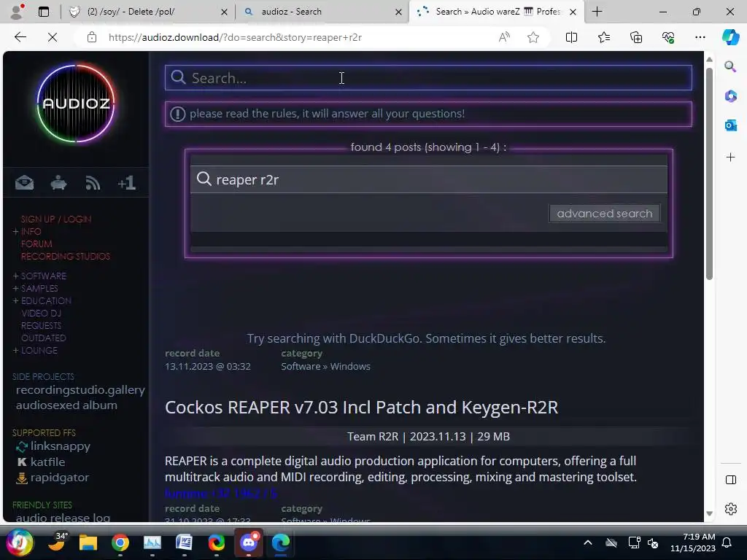Expand the INFO menu in sidebar
Viewport: 747px width, 560px height.
click(x=27, y=231)
